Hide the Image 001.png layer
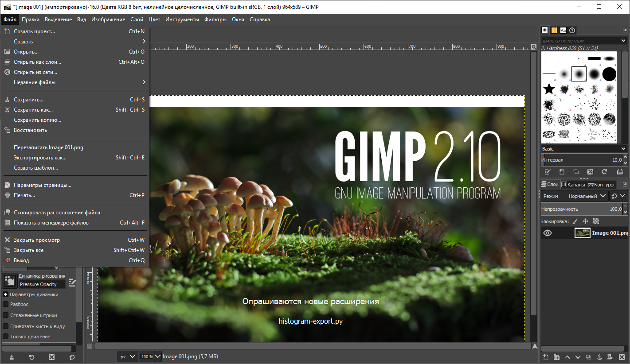630x364 pixels. coord(548,233)
